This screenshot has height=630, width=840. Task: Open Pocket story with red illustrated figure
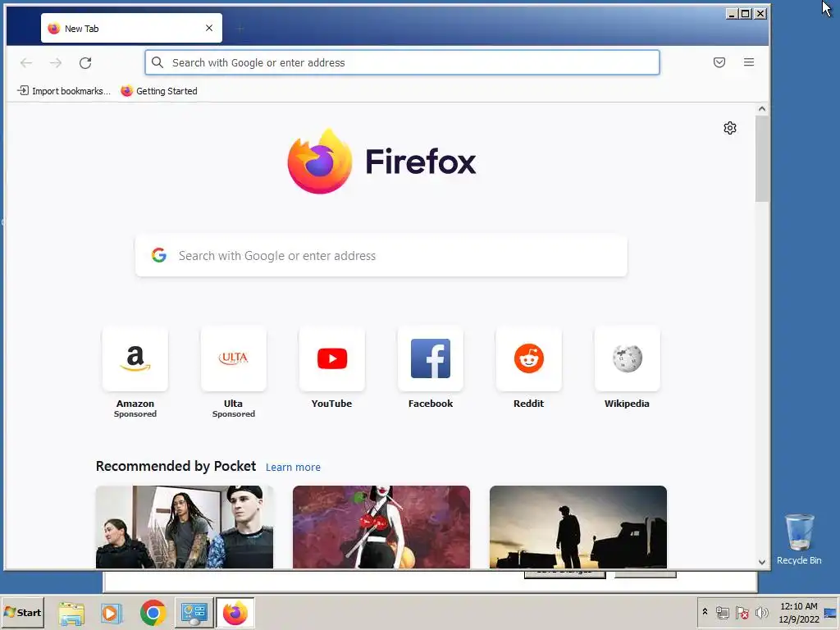381,527
